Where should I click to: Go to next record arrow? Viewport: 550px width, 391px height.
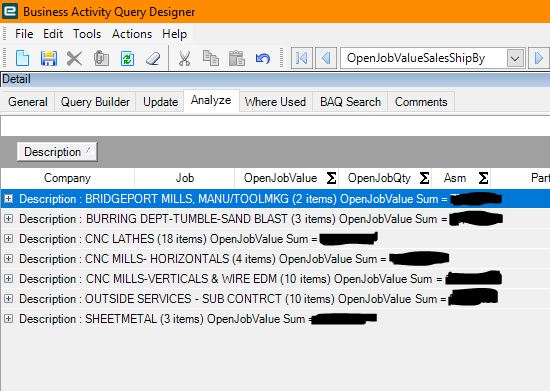click(539, 58)
